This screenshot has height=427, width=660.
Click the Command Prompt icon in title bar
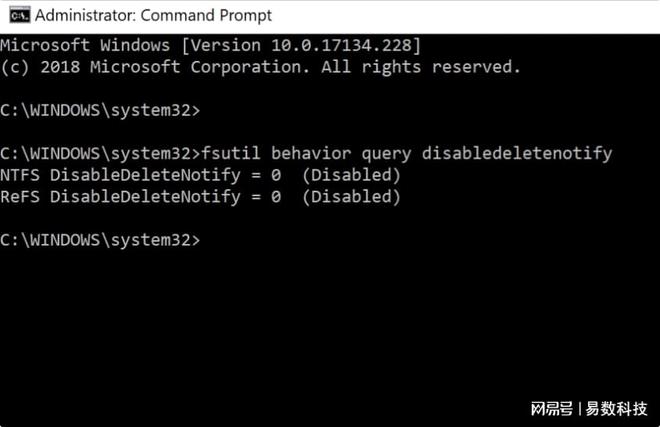(x=15, y=15)
